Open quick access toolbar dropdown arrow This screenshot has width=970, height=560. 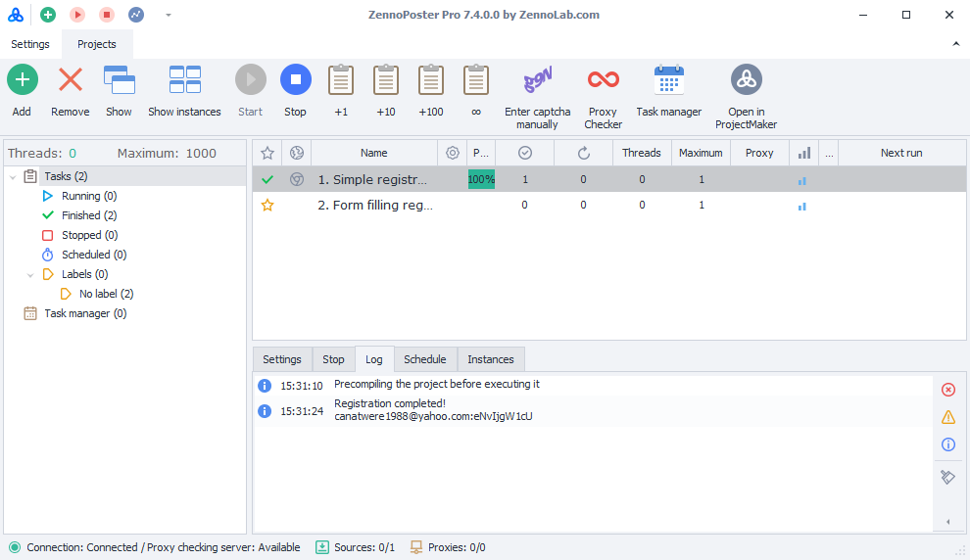169,15
